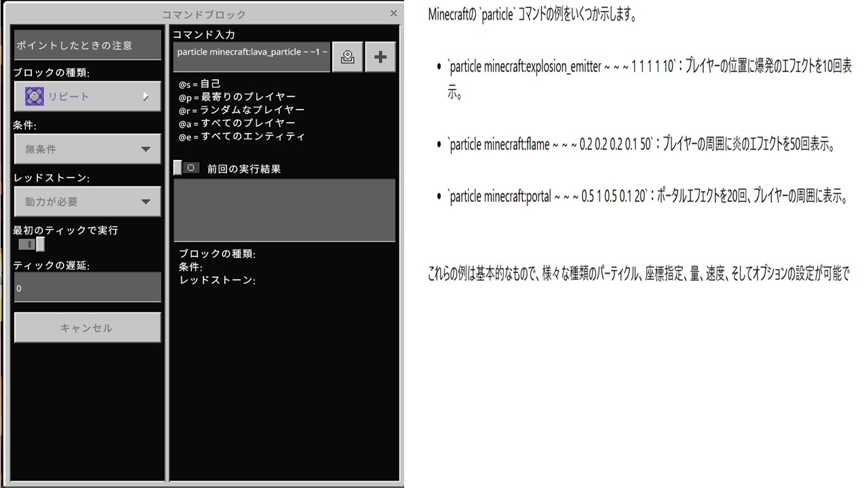
Task: Click the ティックの遅延 field showing 0
Action: [87, 287]
